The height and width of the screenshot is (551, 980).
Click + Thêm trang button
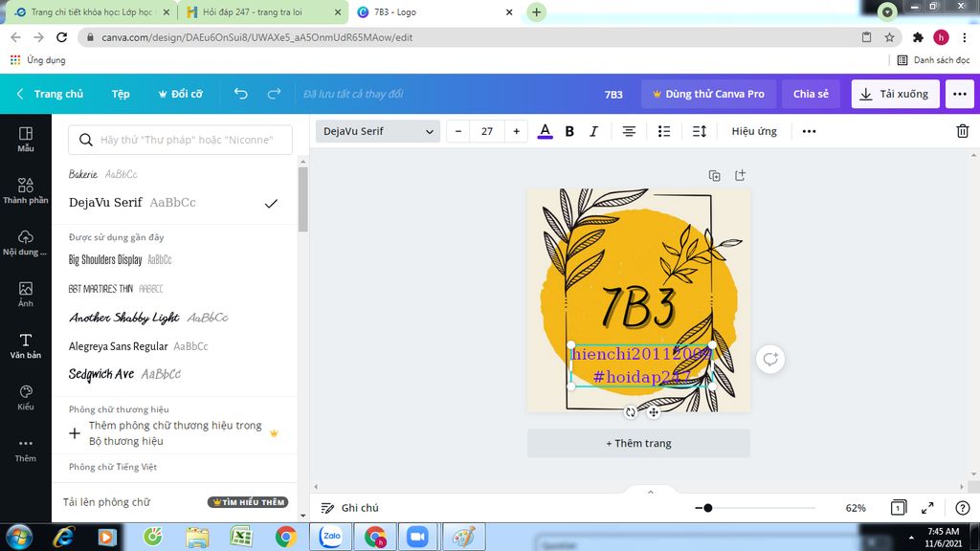638,444
